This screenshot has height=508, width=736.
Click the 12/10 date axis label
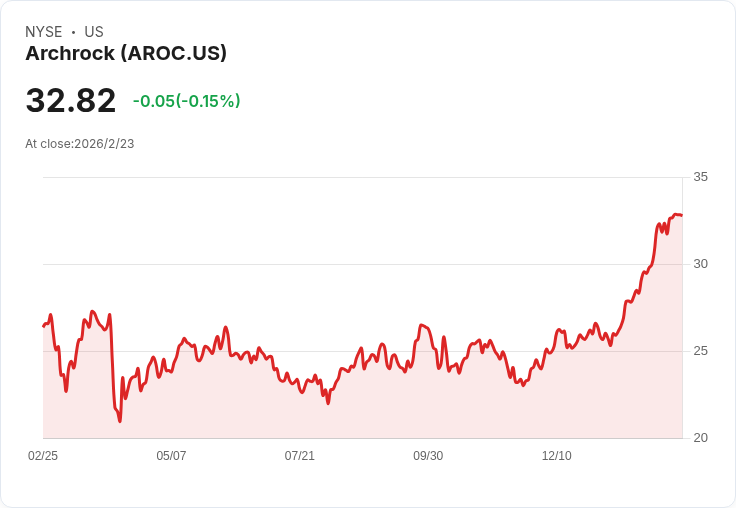pyautogui.click(x=557, y=455)
